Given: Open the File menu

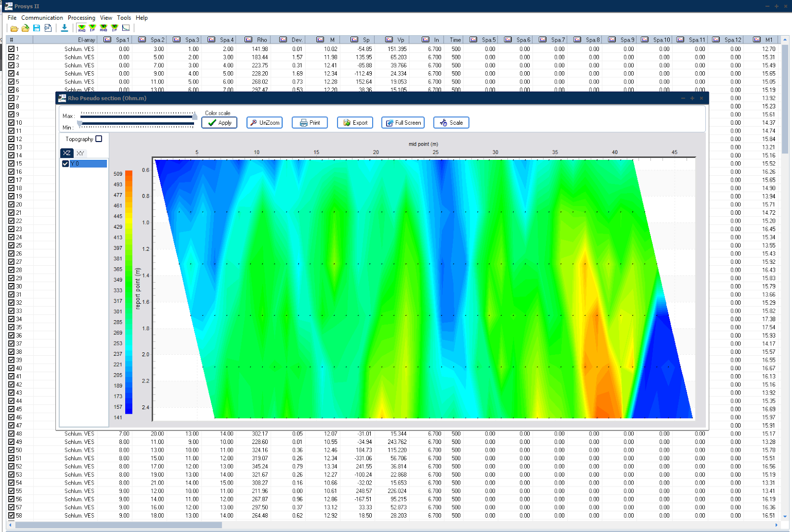Looking at the screenshot, I should coord(12,18).
